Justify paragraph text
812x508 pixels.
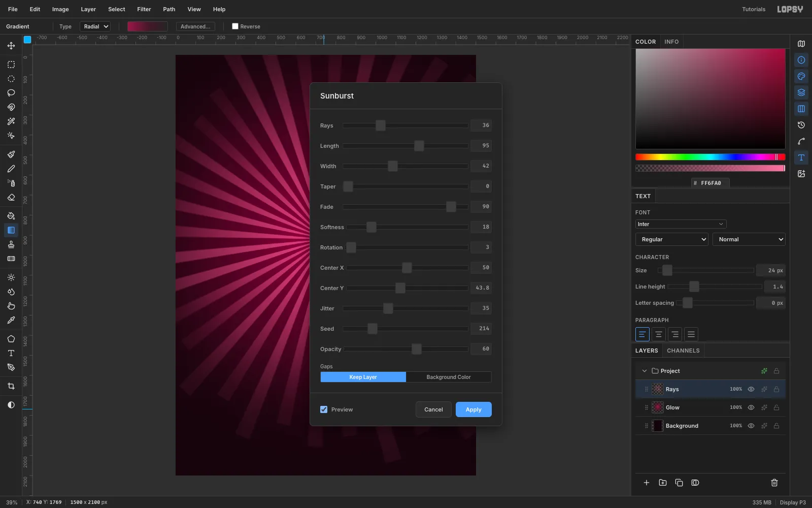pos(691,334)
